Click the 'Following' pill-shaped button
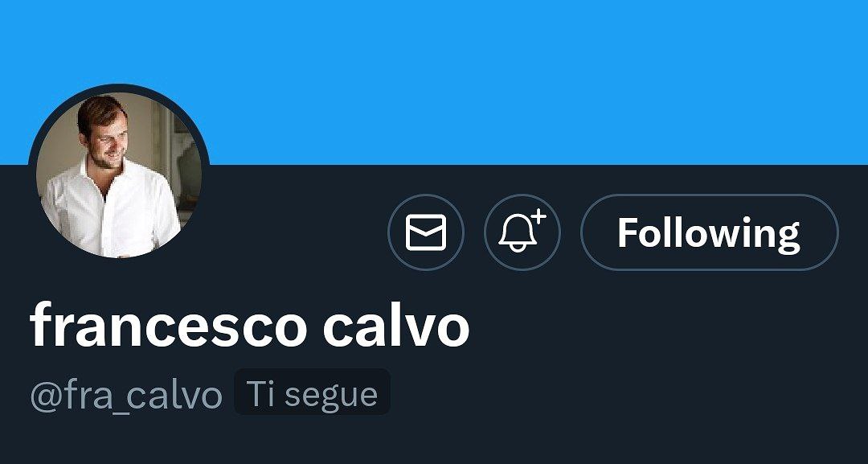The image size is (868, 464). (709, 232)
